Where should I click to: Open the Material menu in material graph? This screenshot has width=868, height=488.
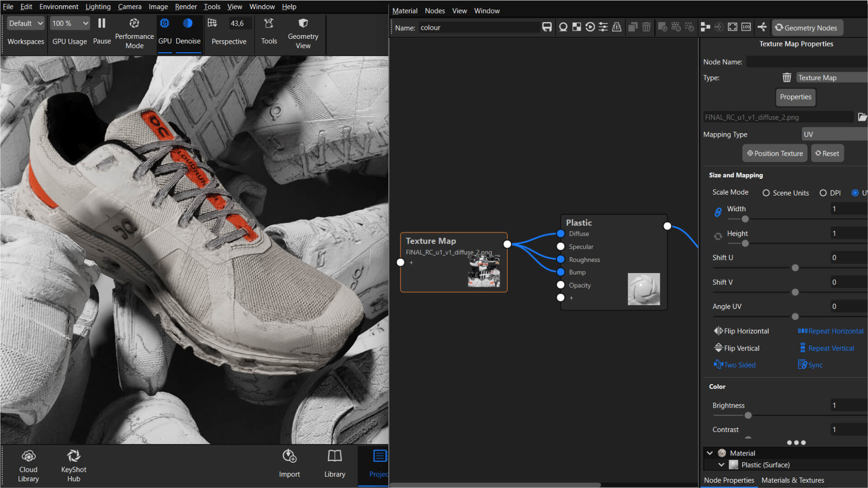pos(404,11)
